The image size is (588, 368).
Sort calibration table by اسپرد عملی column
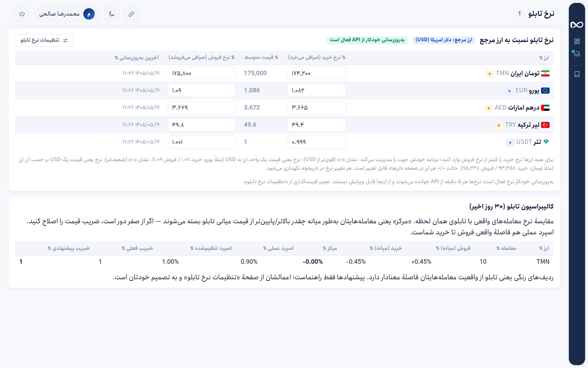coord(278,248)
